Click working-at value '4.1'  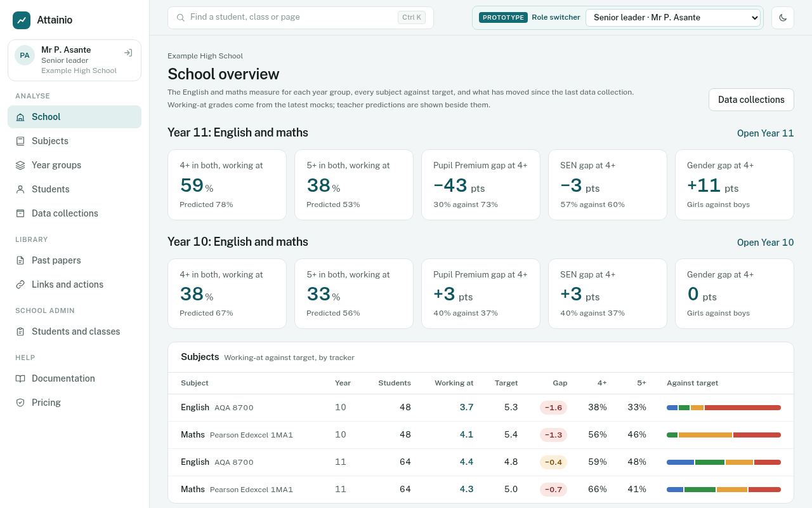(x=466, y=435)
